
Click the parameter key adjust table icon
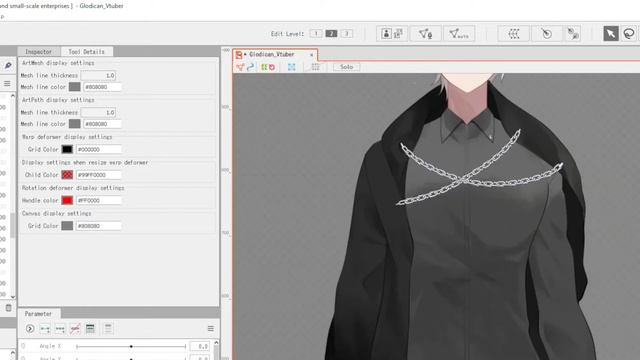[x=90, y=329]
